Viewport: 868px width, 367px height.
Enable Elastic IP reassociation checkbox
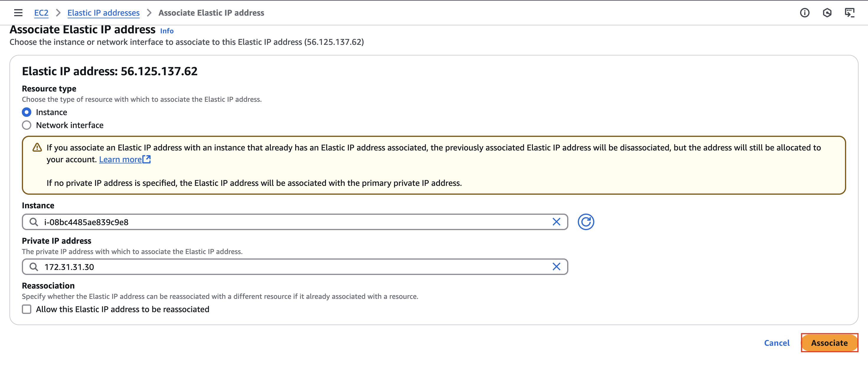27,309
